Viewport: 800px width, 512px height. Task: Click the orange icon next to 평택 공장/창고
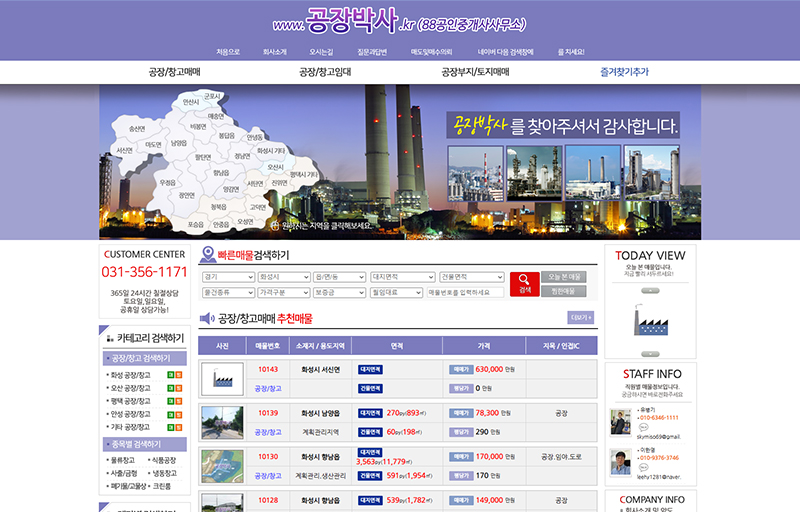tap(179, 401)
